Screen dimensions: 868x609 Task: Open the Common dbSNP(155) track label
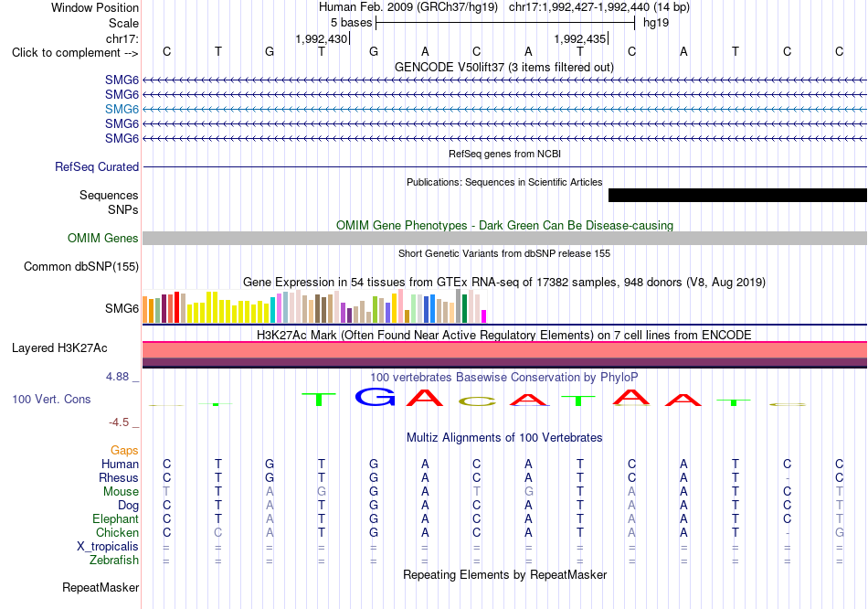81,266
